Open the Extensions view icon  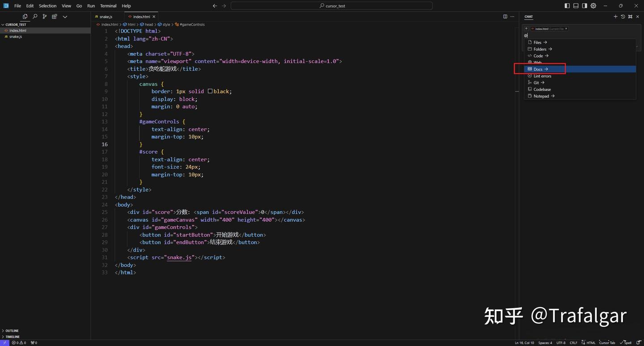pos(55,17)
